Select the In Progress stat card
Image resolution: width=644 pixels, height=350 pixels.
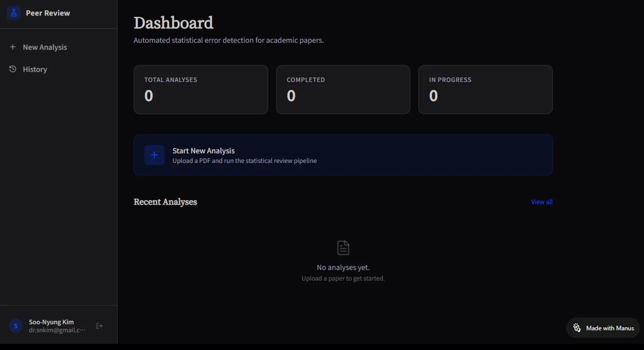[485, 89]
